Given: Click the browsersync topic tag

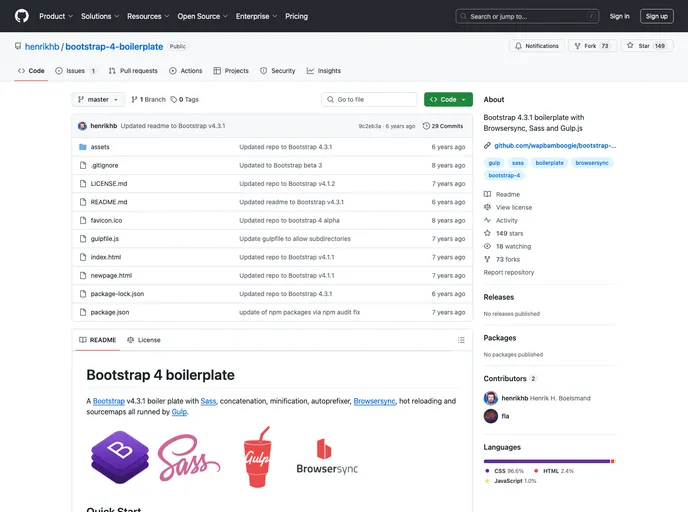Looking at the screenshot, I should [x=592, y=163].
